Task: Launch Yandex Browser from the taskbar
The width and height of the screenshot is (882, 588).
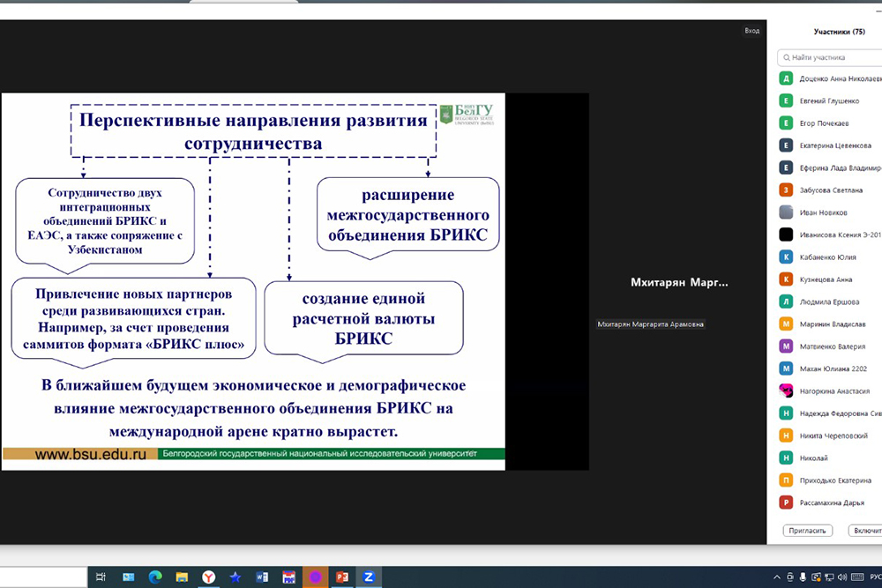Action: 208,577
